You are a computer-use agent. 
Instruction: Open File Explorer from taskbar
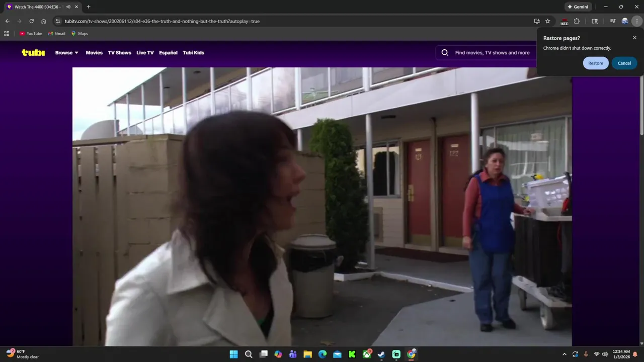[x=307, y=354]
